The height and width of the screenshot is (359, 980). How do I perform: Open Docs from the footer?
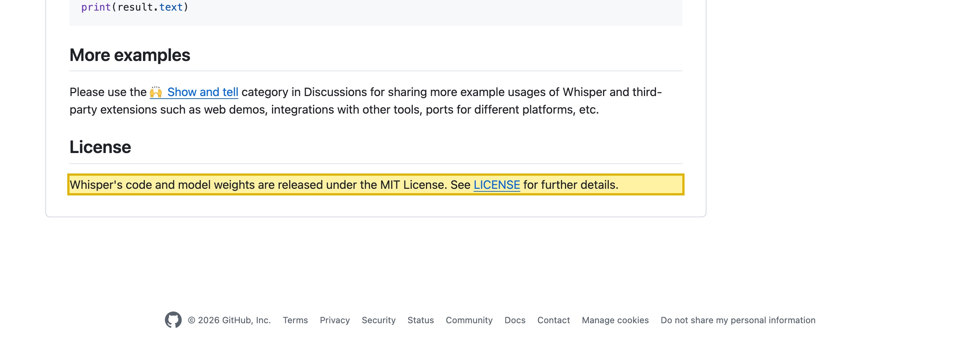pyautogui.click(x=515, y=320)
